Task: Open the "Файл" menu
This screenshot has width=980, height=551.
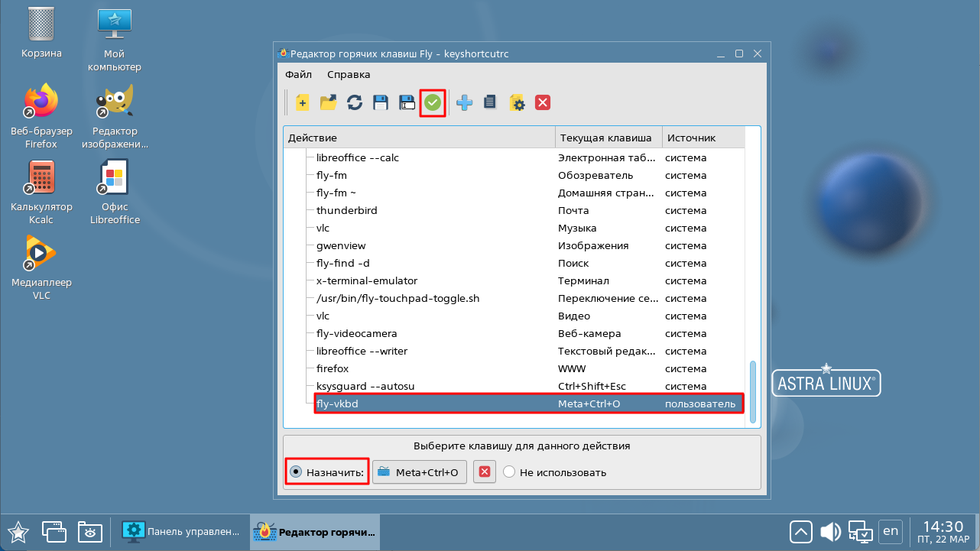Action: [x=298, y=74]
